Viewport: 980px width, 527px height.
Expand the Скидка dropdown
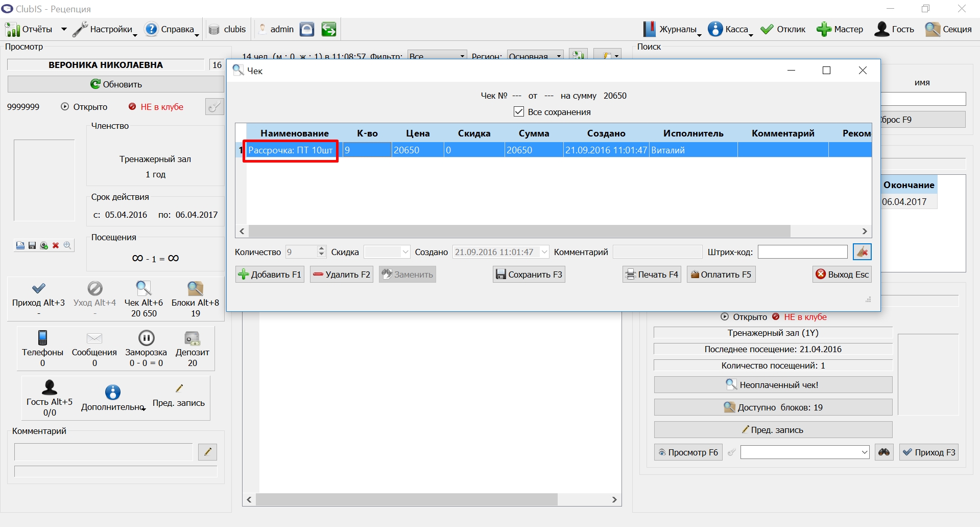(405, 252)
